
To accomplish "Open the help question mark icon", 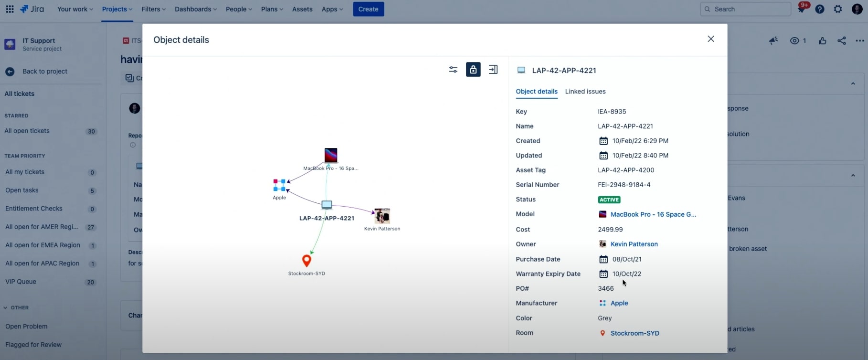I will 820,9.
